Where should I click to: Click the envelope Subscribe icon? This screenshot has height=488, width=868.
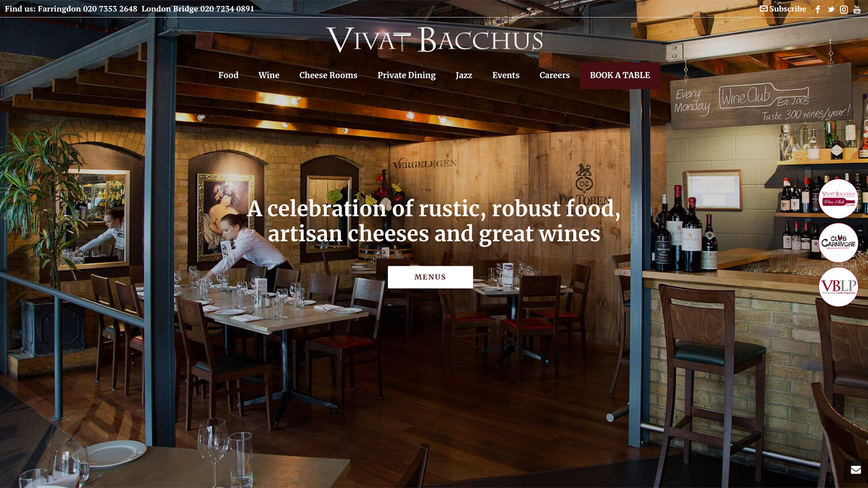[x=763, y=9]
